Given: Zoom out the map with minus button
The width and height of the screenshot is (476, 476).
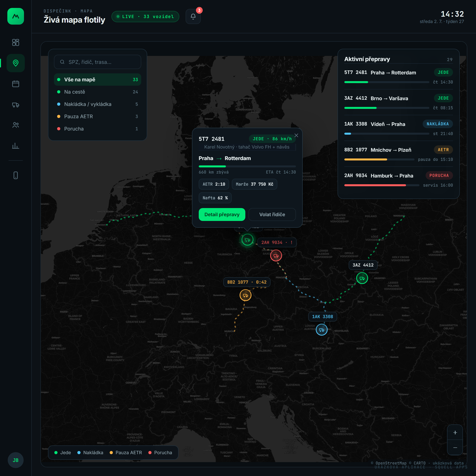Looking at the screenshot, I should pyautogui.click(x=455, y=447).
